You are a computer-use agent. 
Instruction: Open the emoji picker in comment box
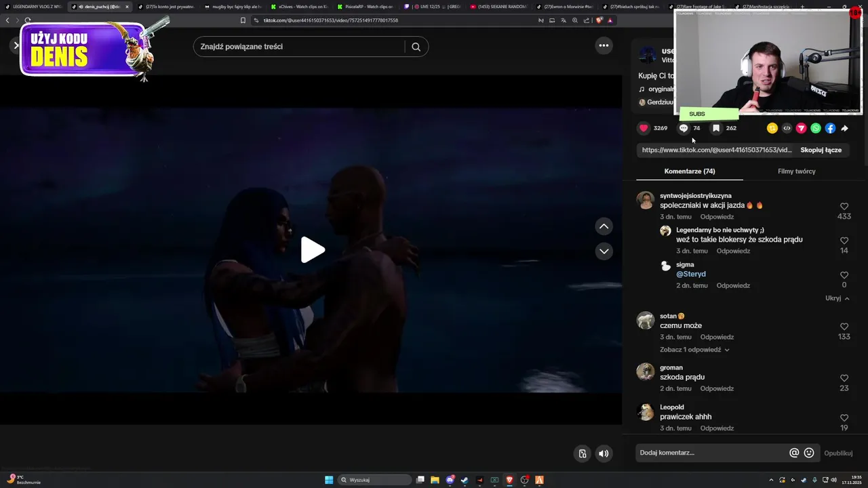pos(809,453)
